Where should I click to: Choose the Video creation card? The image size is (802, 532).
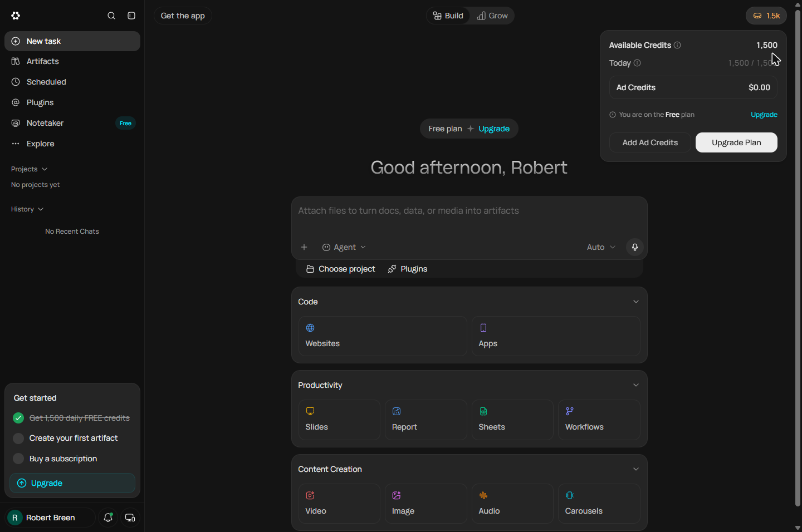click(339, 504)
